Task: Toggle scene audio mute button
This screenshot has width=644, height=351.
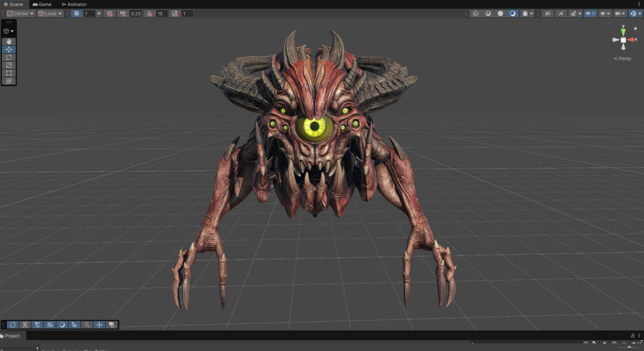Action: [x=561, y=13]
